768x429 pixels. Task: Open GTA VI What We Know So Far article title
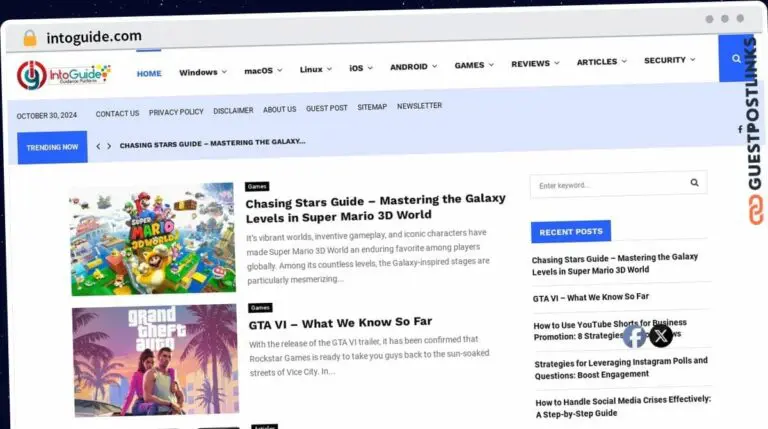tap(340, 323)
